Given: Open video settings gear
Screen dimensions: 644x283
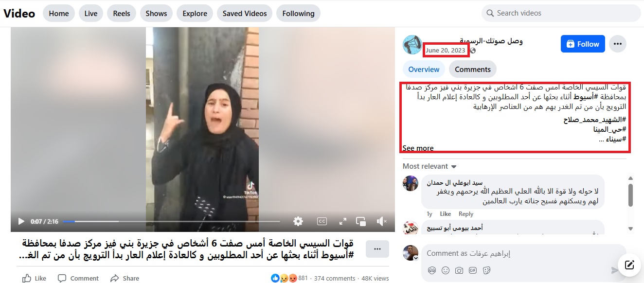Looking at the screenshot, I should (298, 221).
